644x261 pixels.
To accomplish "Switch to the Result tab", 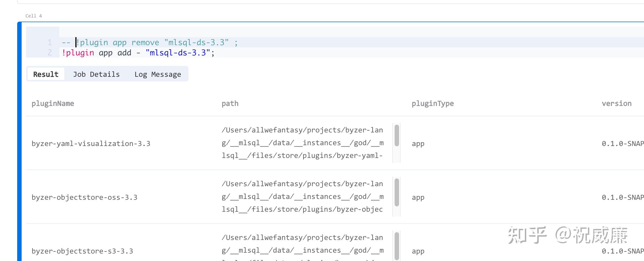I will point(46,74).
